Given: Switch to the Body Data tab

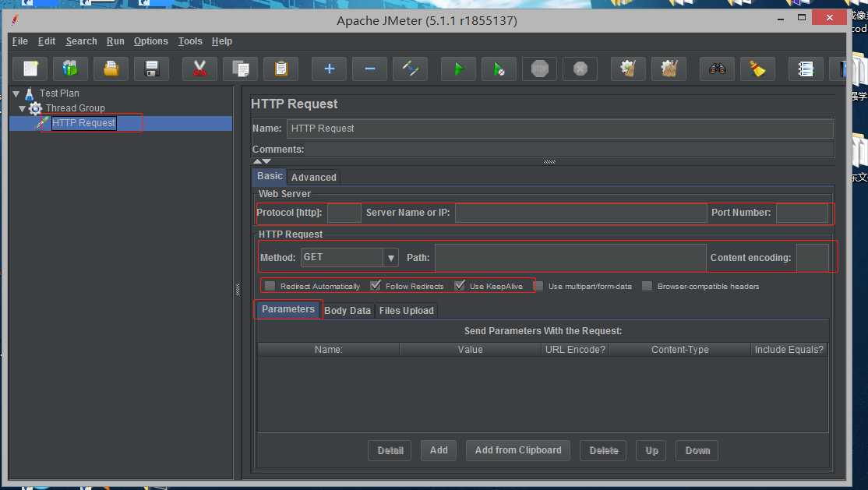Looking at the screenshot, I should [347, 311].
